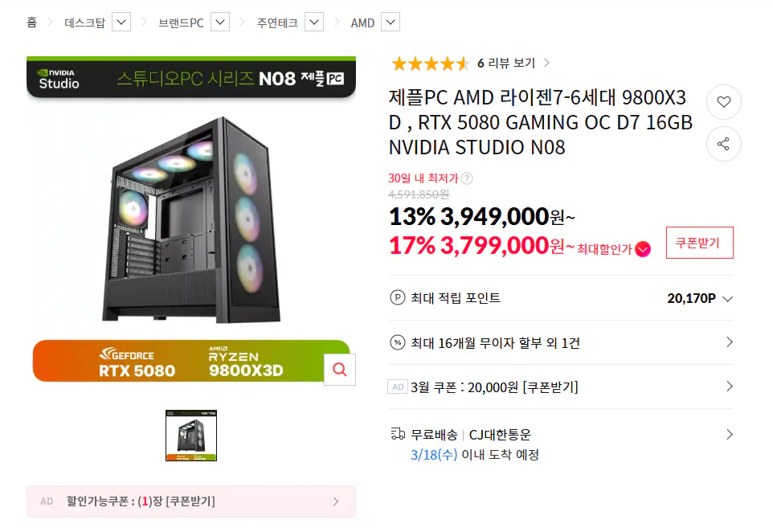Click the question mark beside 30일 내 최저가
Viewport: 773px width, 532px height.
[x=466, y=179]
